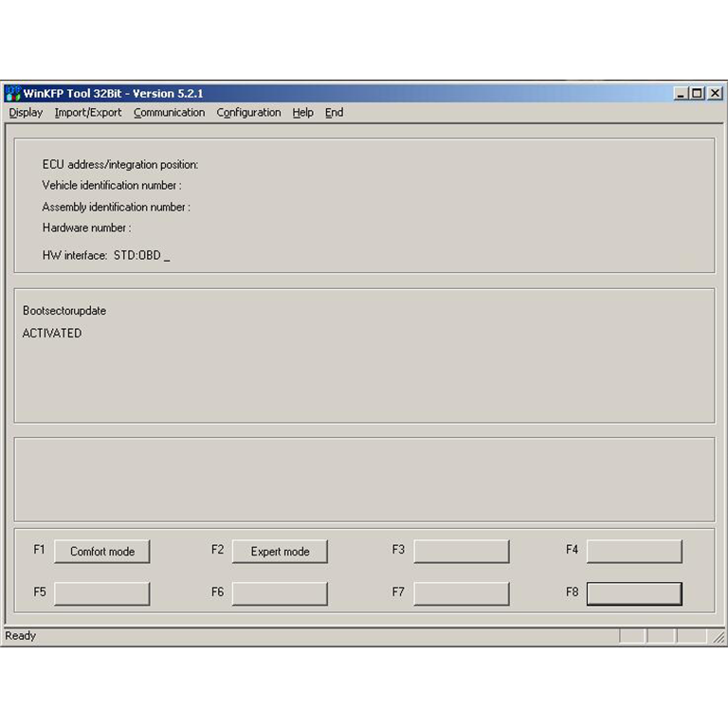The image size is (728, 728).
Task: Click the blank F3 button
Action: click(462, 552)
